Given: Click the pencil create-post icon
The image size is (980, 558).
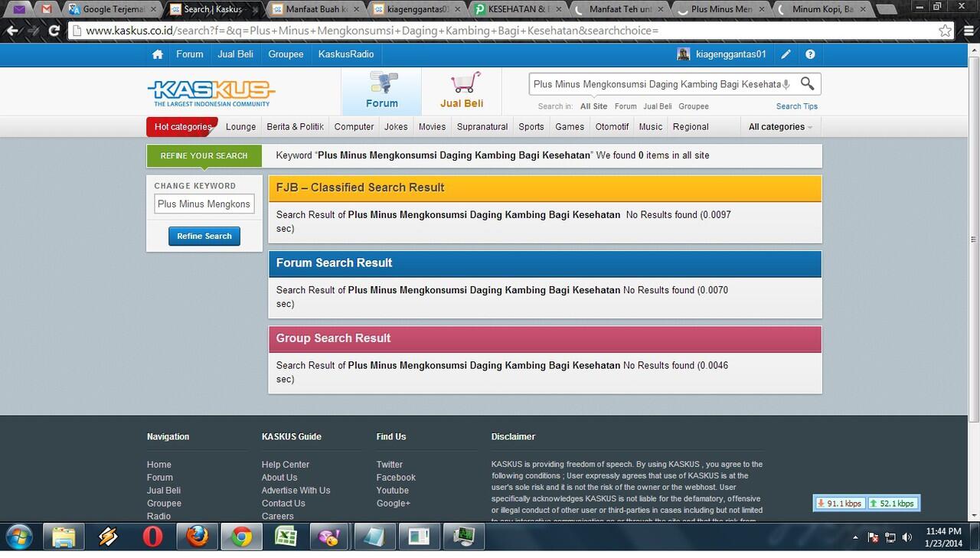Looking at the screenshot, I should [786, 54].
